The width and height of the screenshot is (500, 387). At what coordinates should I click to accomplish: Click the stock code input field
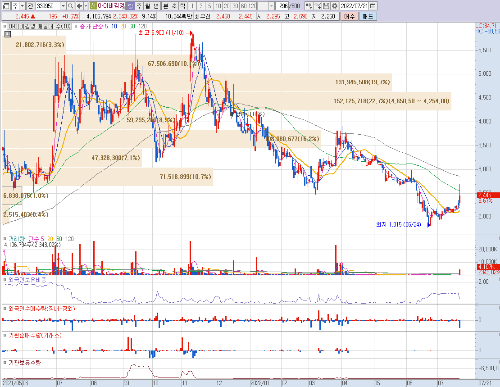click(x=48, y=6)
